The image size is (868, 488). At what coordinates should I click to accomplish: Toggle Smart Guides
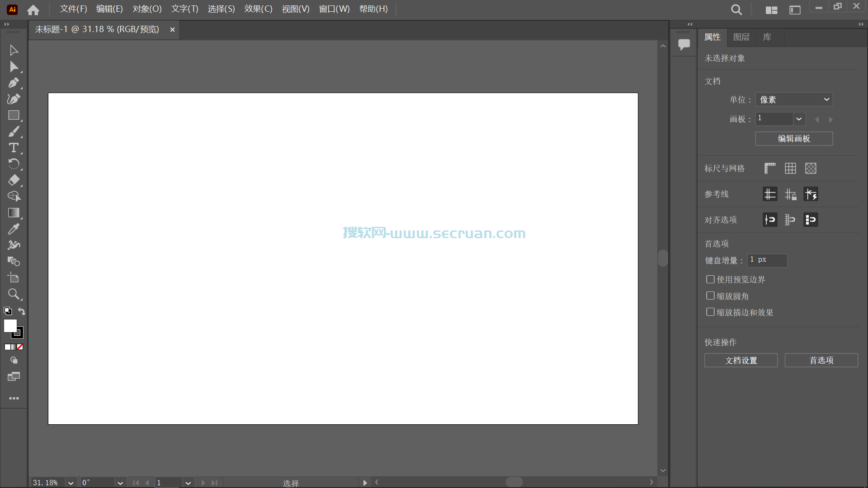pyautogui.click(x=811, y=194)
